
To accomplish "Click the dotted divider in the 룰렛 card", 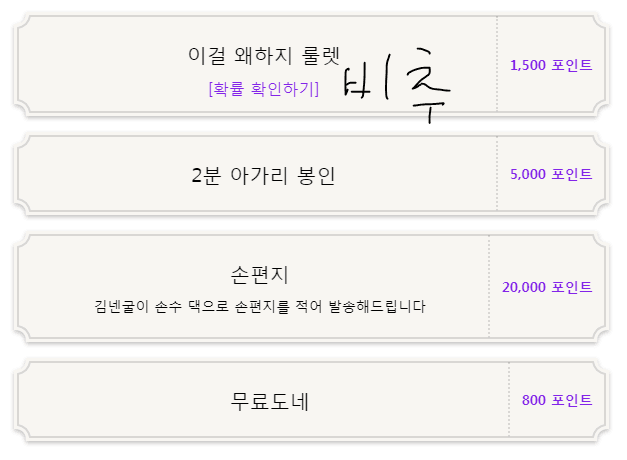I will tap(497, 64).
